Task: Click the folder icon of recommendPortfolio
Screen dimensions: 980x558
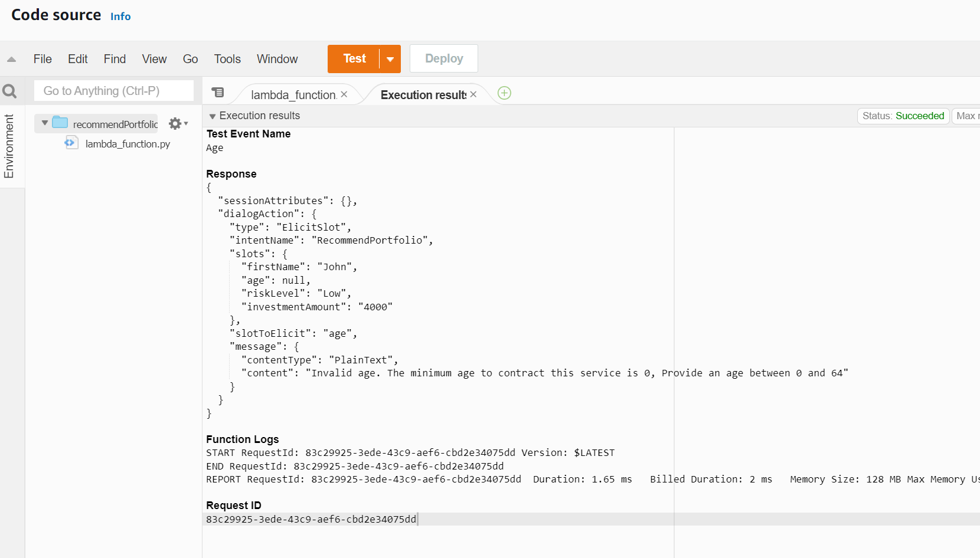Action: click(61, 123)
